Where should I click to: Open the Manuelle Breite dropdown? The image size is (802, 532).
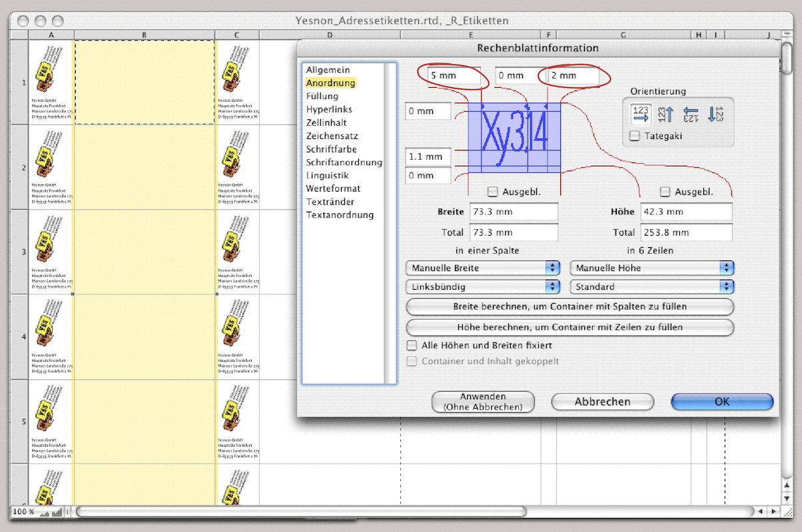pos(482,268)
